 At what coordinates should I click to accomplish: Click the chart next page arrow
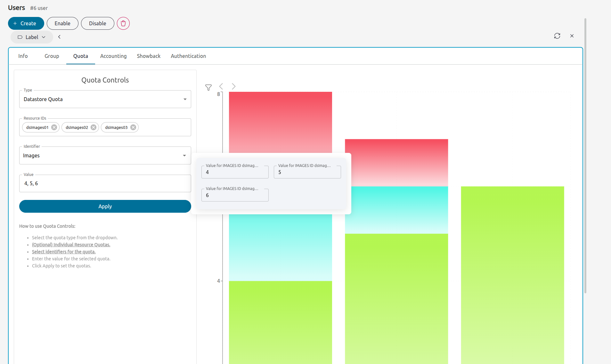point(234,86)
